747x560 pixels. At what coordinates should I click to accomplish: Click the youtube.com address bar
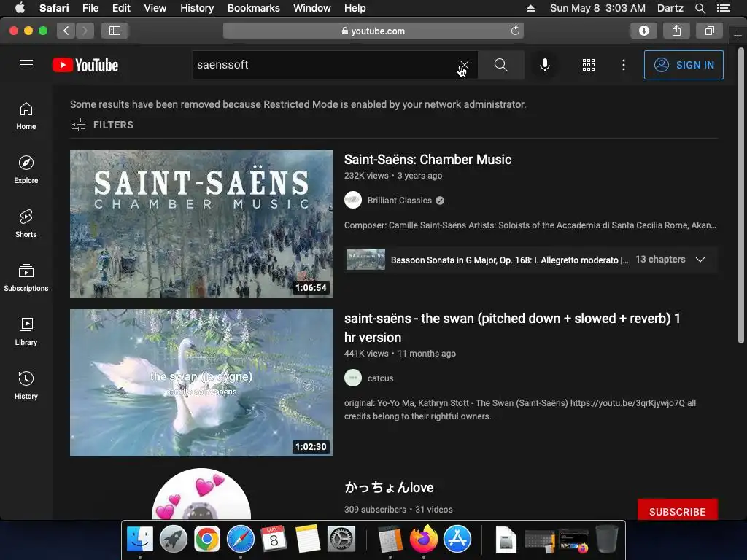point(373,31)
